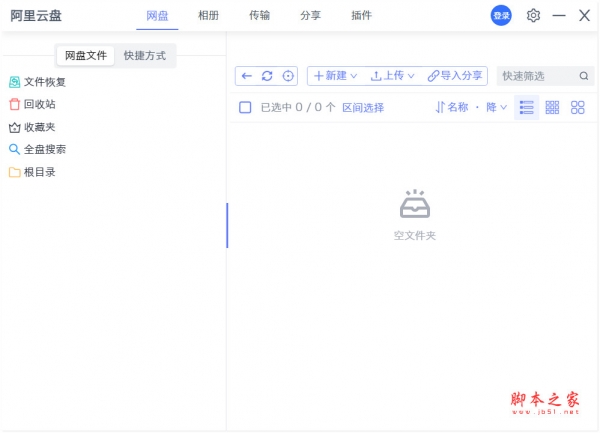Screen dimensions: 600x433
Task: Click the 根目录 folder icon
Action: 15,173
